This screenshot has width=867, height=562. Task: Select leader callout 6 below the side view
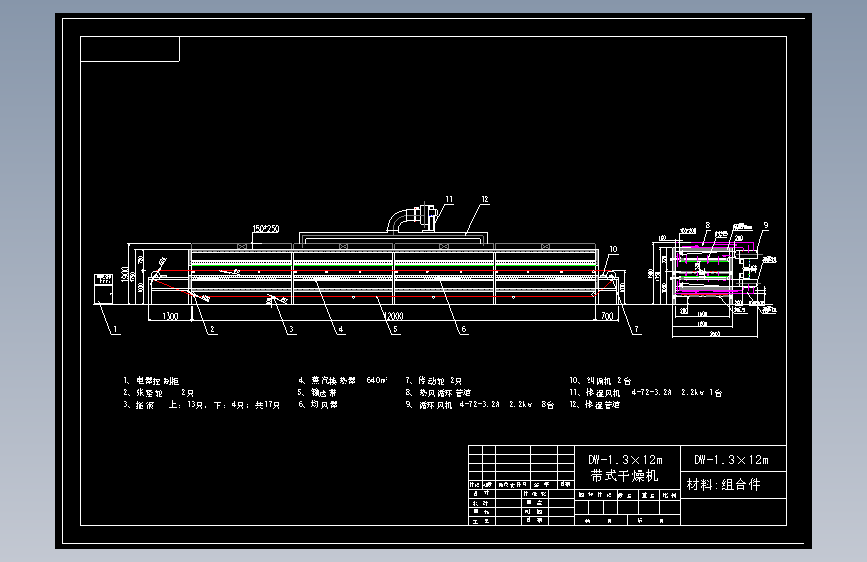pyautogui.click(x=463, y=329)
